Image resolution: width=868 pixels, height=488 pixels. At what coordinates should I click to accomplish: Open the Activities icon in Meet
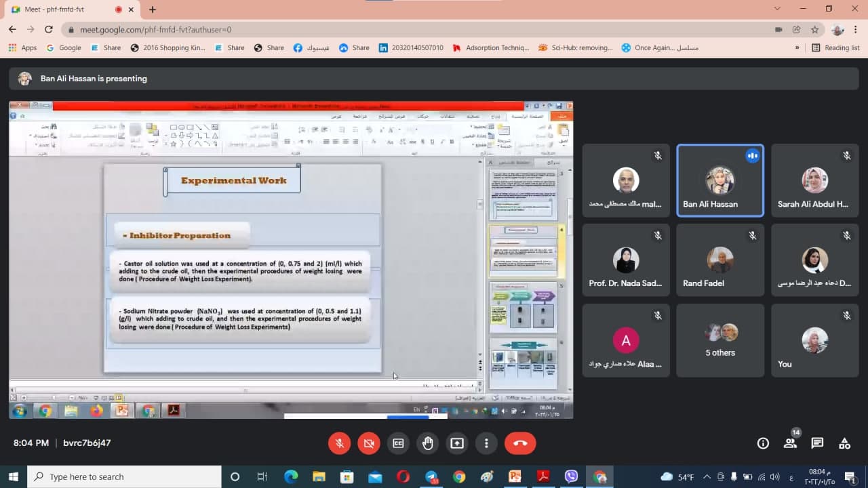coord(844,443)
